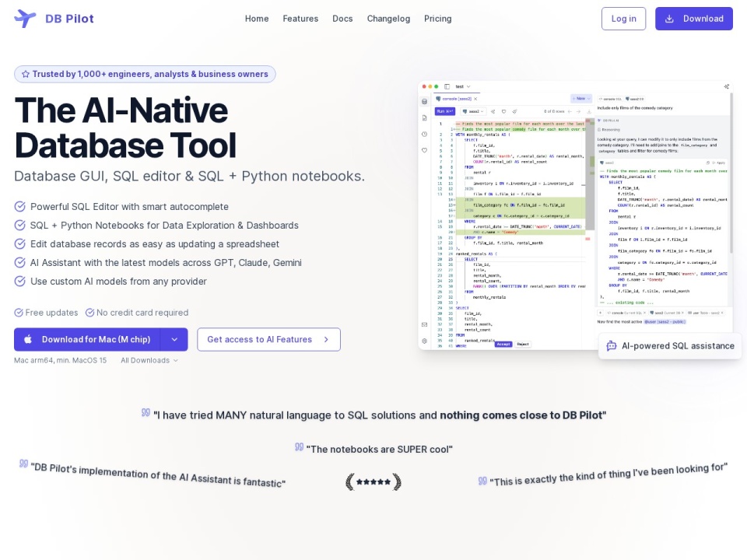Click the database icon in preview sidebar

[425, 101]
